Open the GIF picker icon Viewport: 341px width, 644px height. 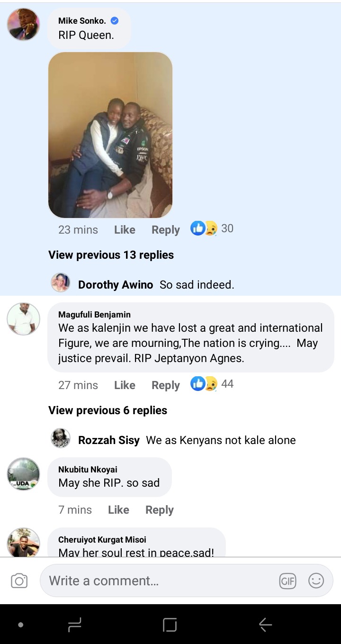click(x=287, y=581)
